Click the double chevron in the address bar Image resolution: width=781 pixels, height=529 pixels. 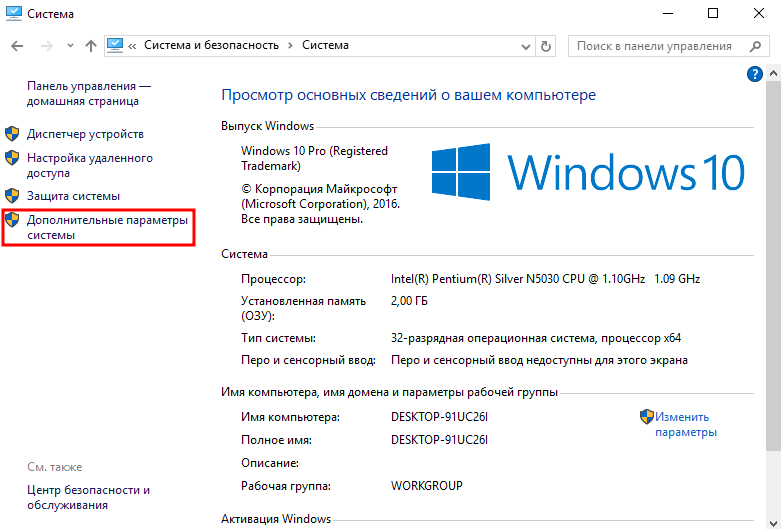pyautogui.click(x=132, y=46)
